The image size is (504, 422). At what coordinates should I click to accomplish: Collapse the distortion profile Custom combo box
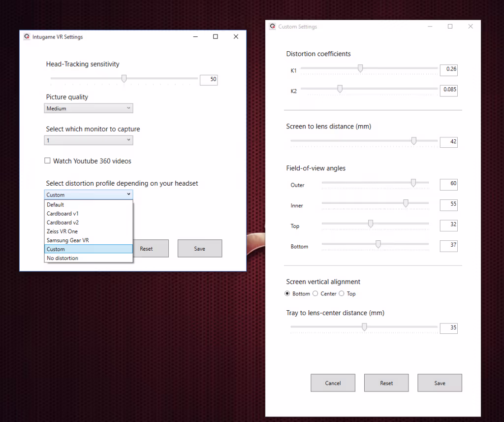pyautogui.click(x=89, y=195)
